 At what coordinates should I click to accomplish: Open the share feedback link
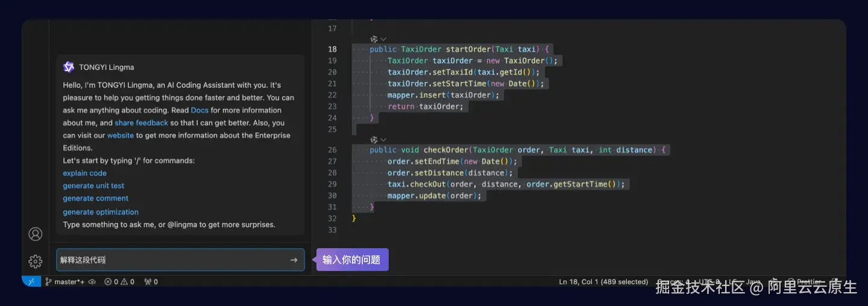tap(142, 123)
